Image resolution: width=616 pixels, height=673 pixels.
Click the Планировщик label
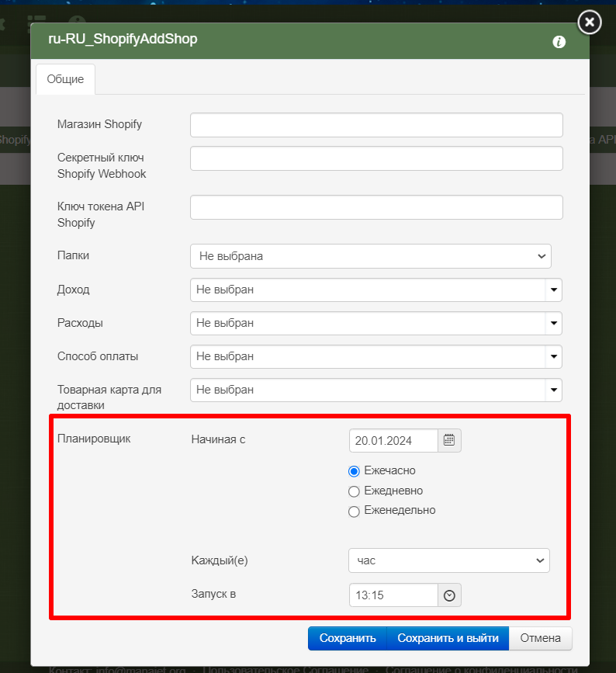94,439
